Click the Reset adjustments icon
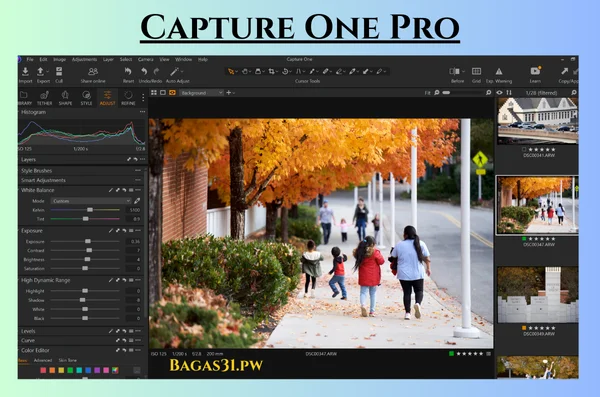 [x=128, y=71]
